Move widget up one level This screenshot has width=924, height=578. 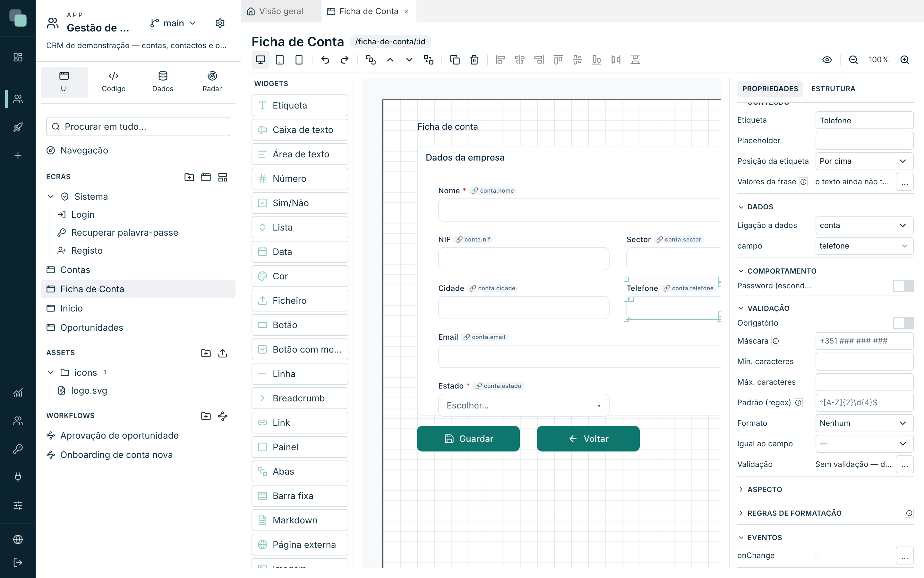click(x=390, y=60)
